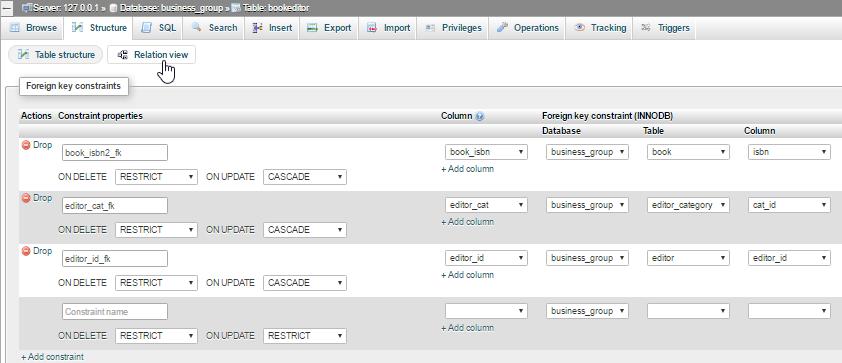
Task: Open the 'editor' table dropdown
Action: tap(688, 258)
